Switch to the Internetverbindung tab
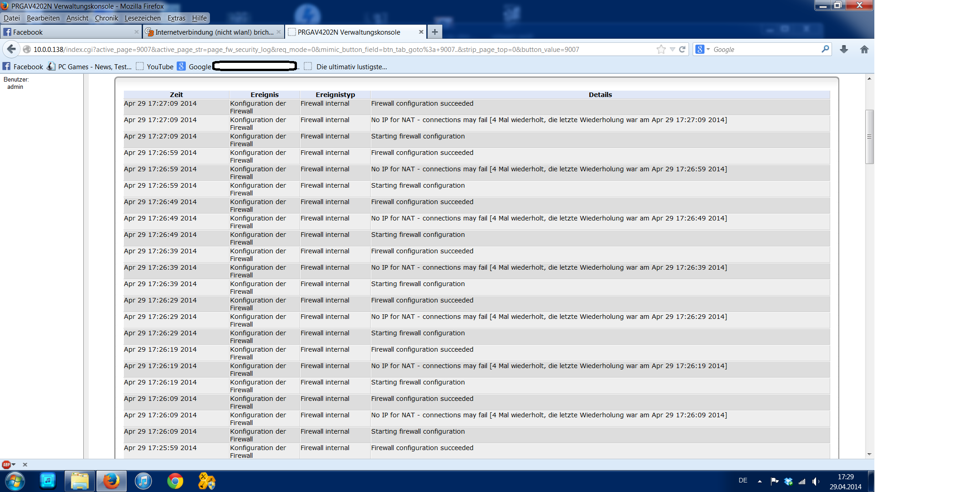Viewport: 980px width, 492px height. (214, 32)
